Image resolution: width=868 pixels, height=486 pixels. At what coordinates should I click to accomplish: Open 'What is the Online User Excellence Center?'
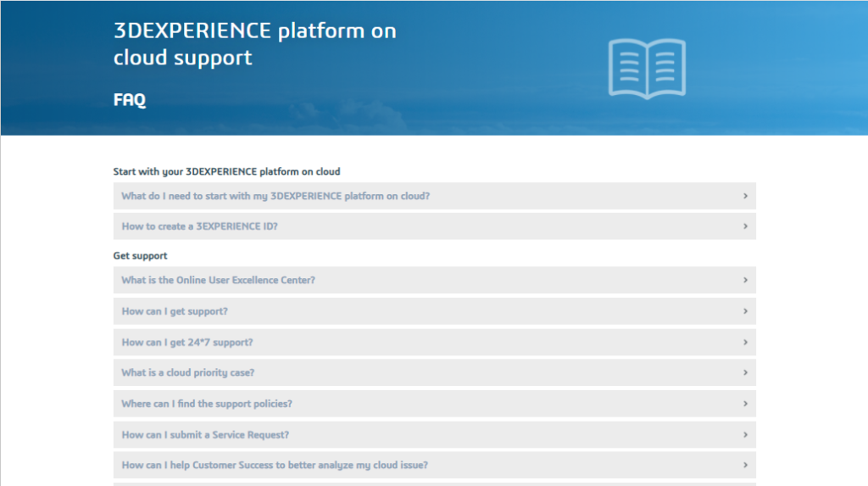[x=435, y=280]
